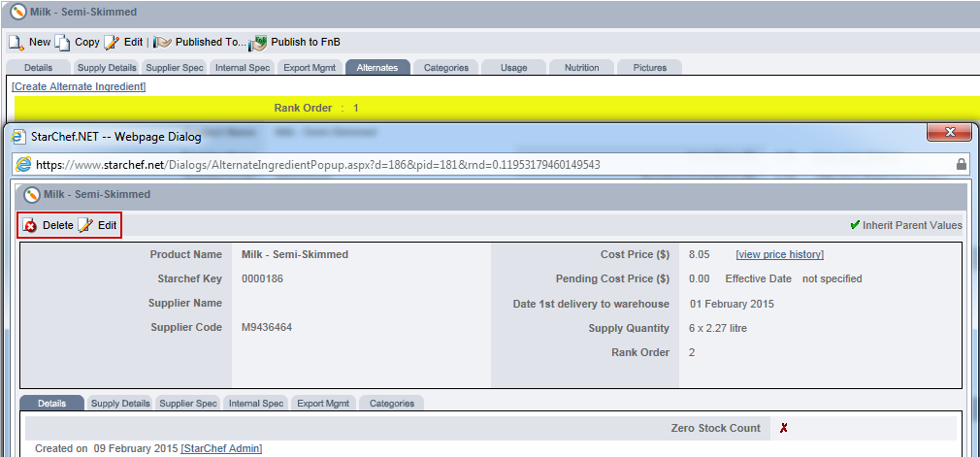Click the StarChef Admin link
This screenshot has height=457, width=980.
click(x=221, y=448)
